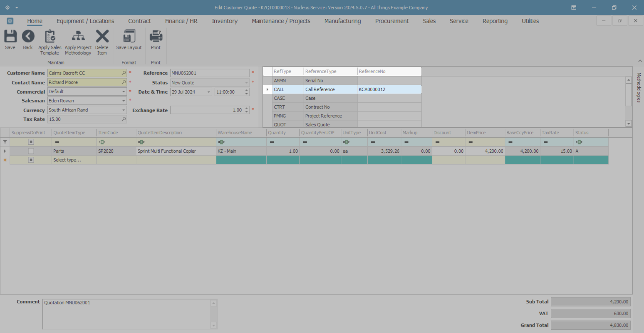Open WarehouseName filter operator icon
644x333 pixels.
coord(221,142)
